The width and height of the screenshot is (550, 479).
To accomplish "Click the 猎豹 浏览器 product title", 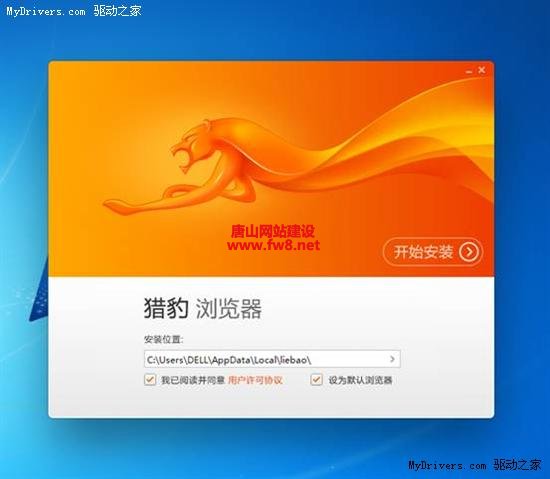I will [x=203, y=308].
